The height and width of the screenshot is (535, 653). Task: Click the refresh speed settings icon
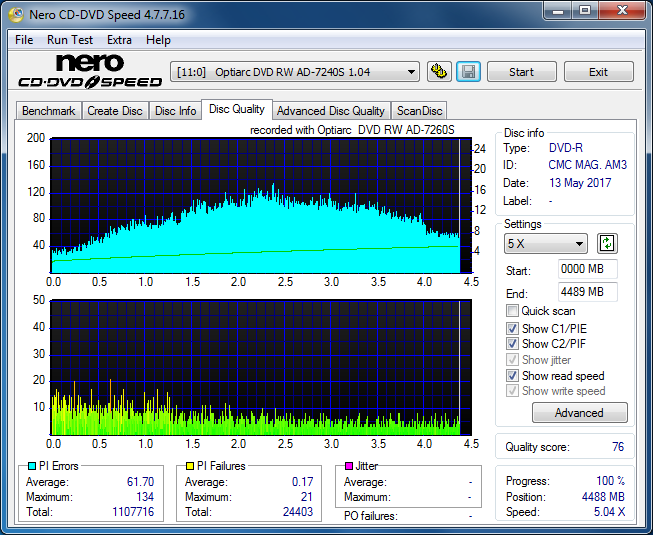click(607, 243)
